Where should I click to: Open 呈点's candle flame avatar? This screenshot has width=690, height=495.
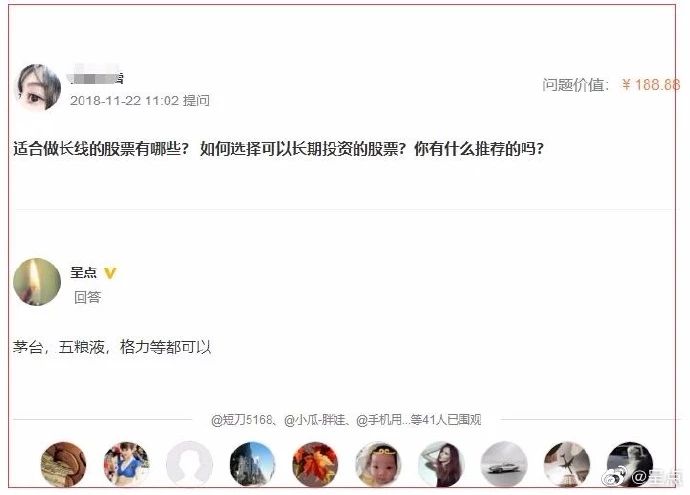pyautogui.click(x=37, y=282)
